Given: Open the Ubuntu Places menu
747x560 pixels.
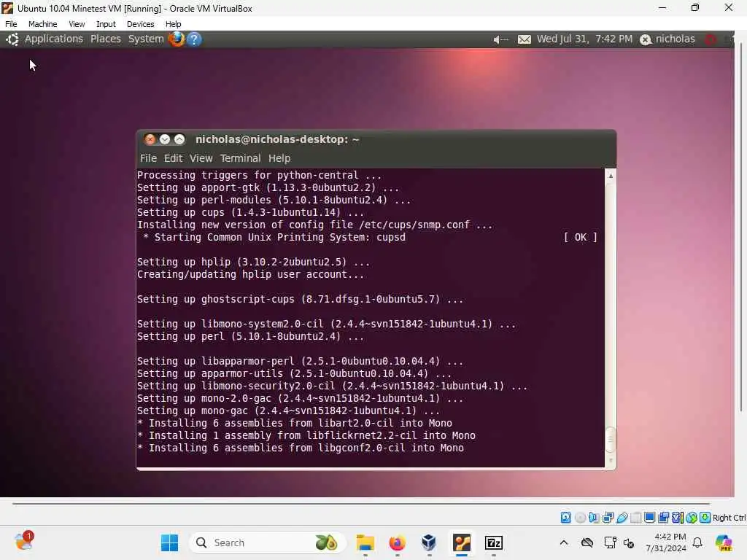Looking at the screenshot, I should (x=105, y=39).
